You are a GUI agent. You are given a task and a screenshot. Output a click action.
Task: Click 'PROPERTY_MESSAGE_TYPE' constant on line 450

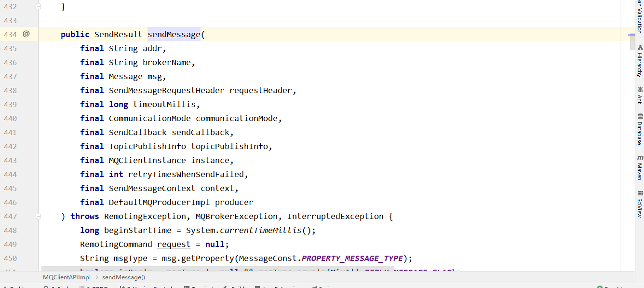click(352, 258)
